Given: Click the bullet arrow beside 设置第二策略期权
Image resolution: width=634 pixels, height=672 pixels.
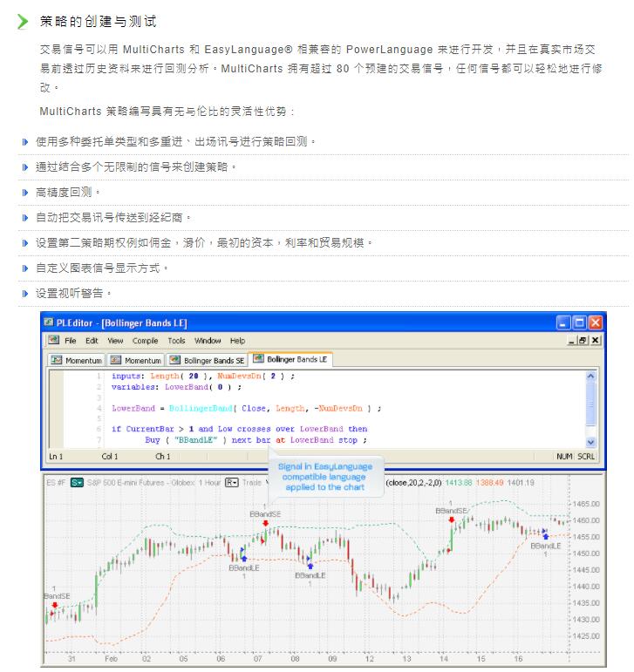Looking at the screenshot, I should 25,243.
